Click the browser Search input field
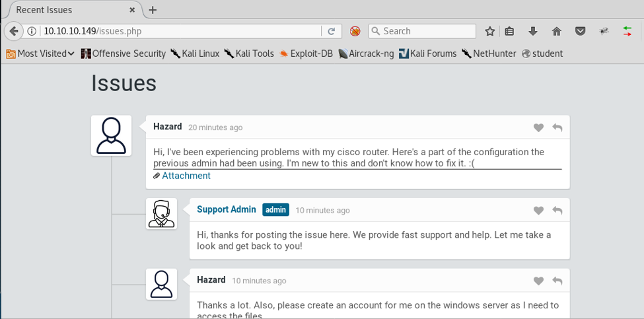This screenshot has height=319, width=644. point(426,31)
